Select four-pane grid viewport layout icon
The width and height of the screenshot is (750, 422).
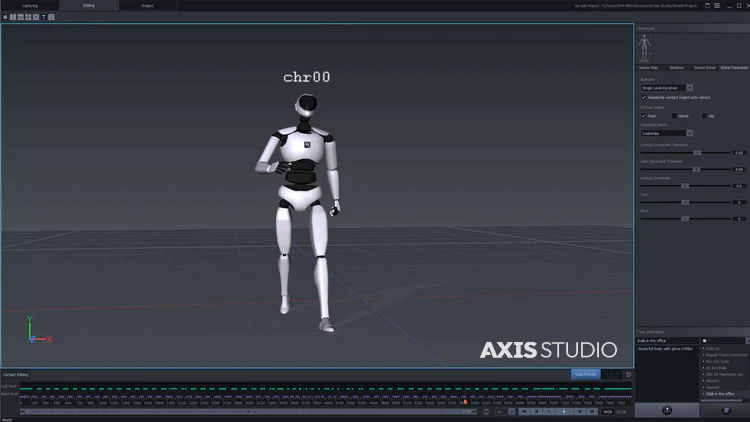(28, 17)
